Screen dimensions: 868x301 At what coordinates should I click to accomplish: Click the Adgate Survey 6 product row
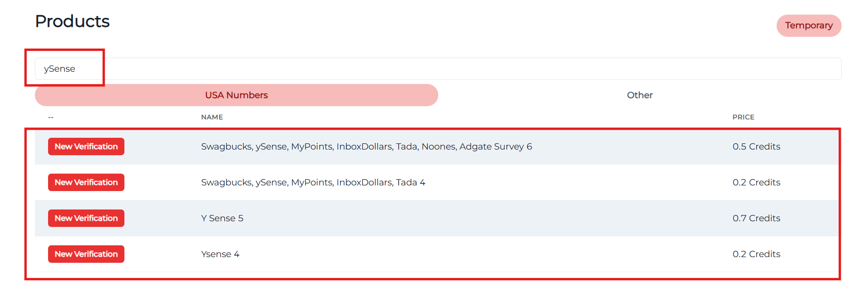click(366, 146)
